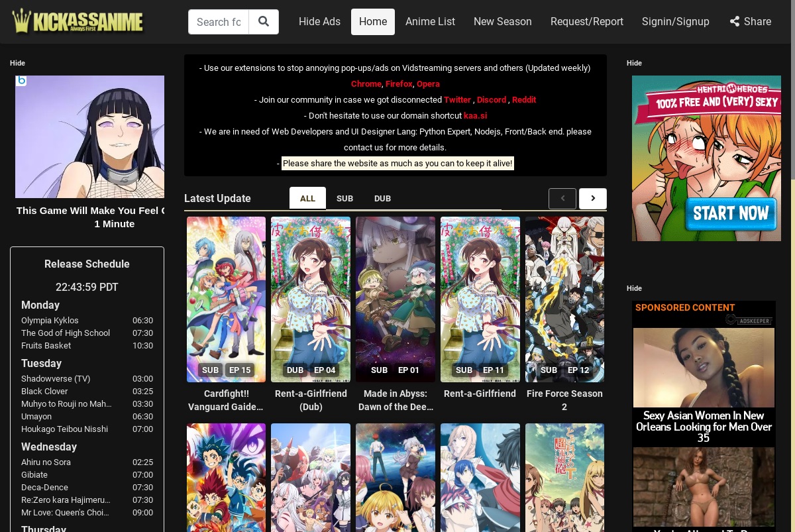Open The God of High School schedule entry
The image size is (795, 532).
coord(66,333)
